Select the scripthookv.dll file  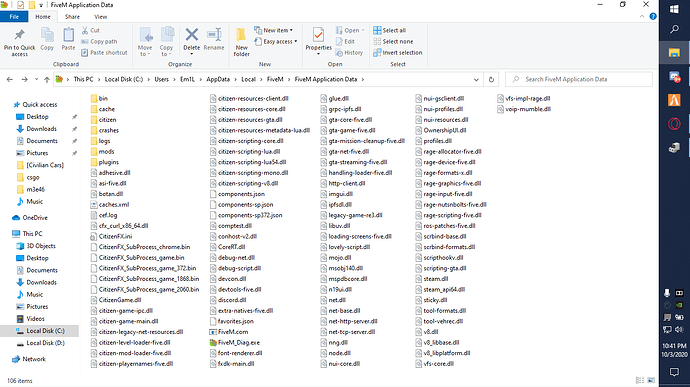pyautogui.click(x=439, y=258)
